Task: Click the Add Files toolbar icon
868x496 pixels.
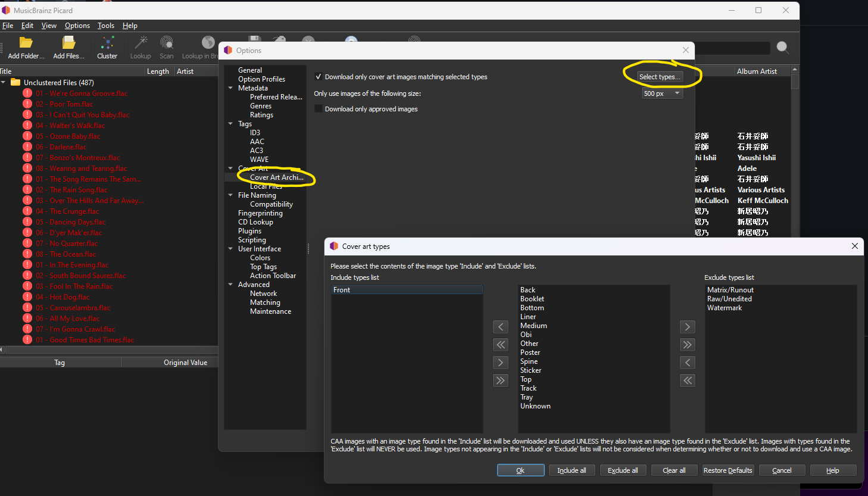Action: pos(69,43)
